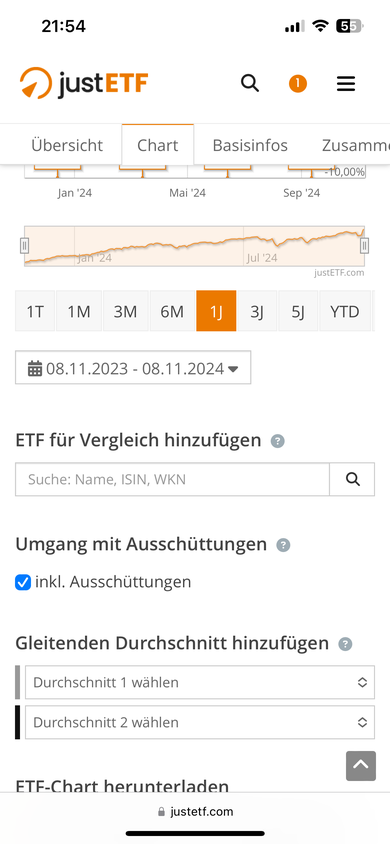Expand Durchschnitt 1 wählen dropdown
The height and width of the screenshot is (844, 390).
[x=200, y=683]
